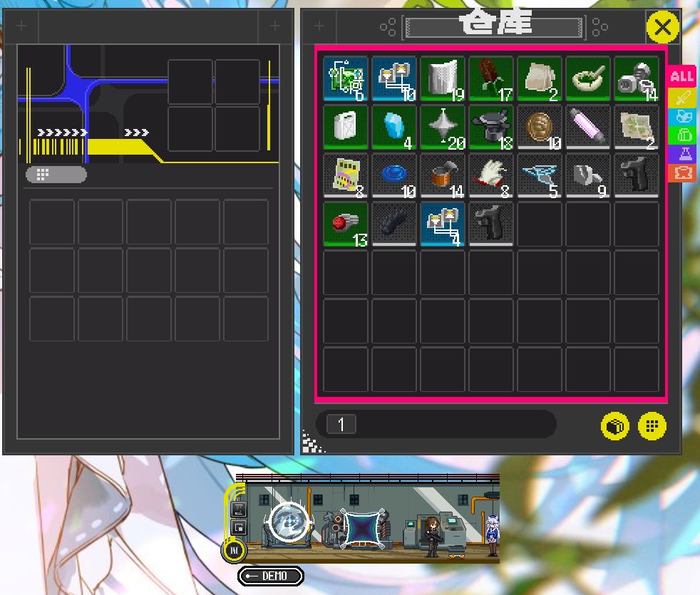Click the plus button beside the warehouse title
This screenshot has height=595, width=700.
pyautogui.click(x=319, y=26)
